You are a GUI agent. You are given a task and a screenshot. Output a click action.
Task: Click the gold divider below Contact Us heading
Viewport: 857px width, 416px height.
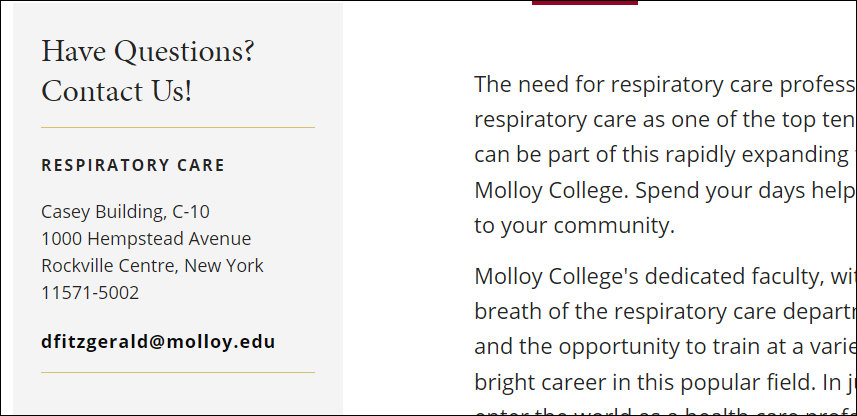point(178,127)
